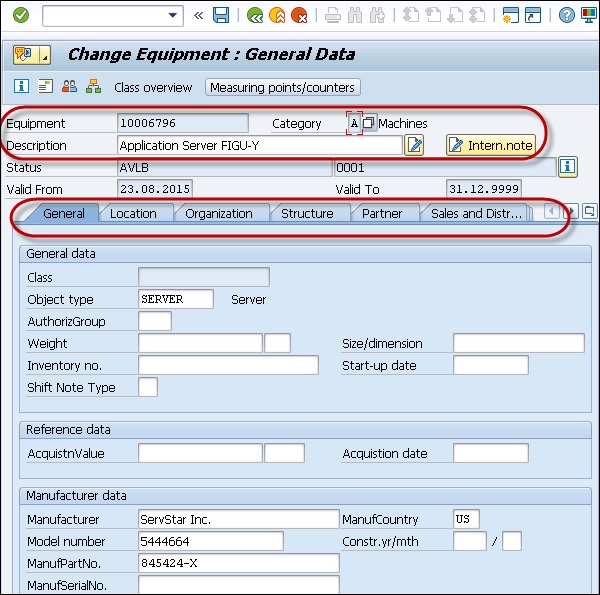
Task: Click the Description field
Action: [260, 145]
